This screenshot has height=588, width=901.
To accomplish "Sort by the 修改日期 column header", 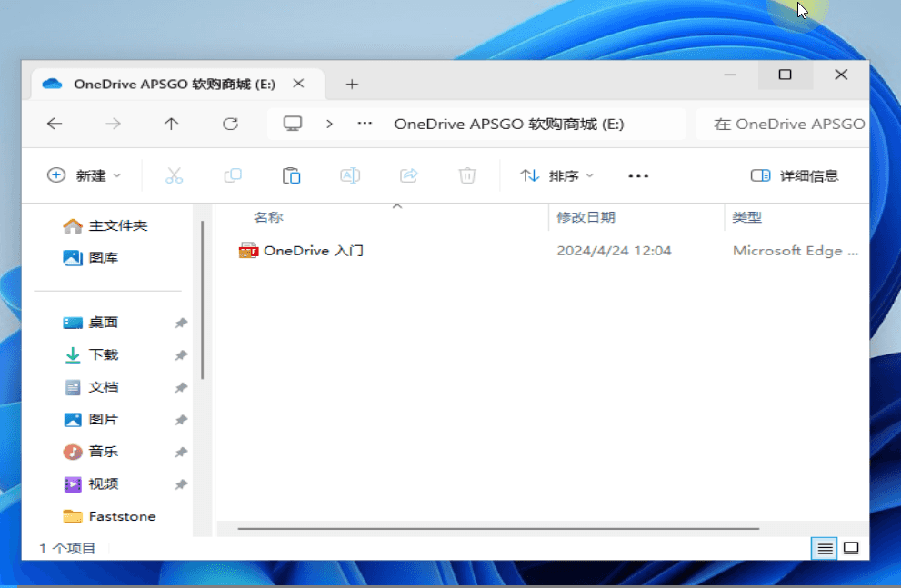I will [586, 217].
